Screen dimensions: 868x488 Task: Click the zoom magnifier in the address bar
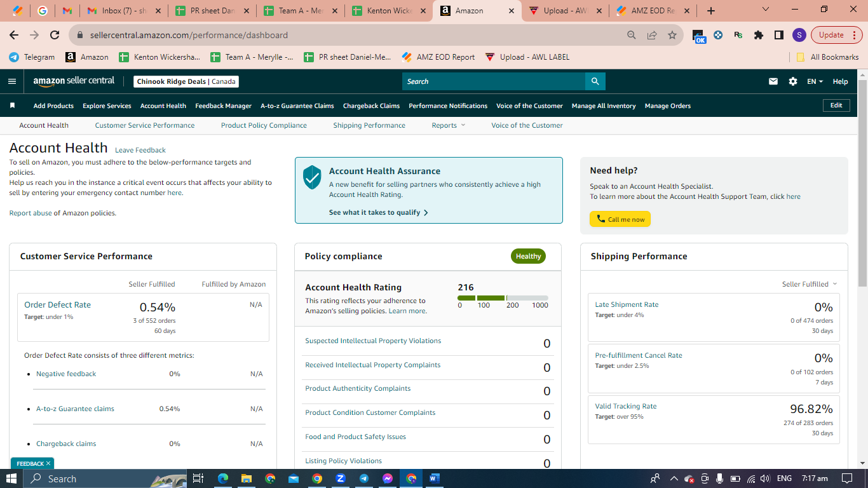tap(631, 35)
